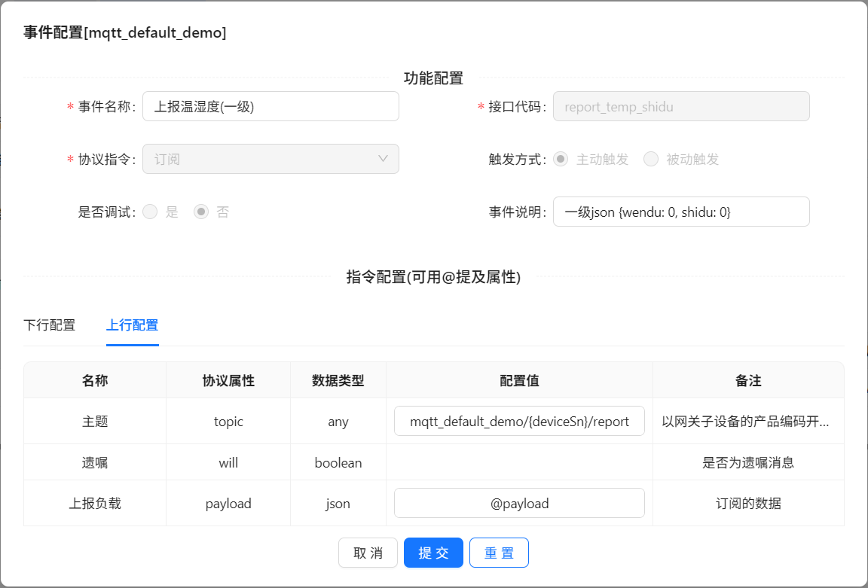Edit the @payload 配置值 input
Image resolution: width=868 pixels, height=588 pixels.
[519, 504]
